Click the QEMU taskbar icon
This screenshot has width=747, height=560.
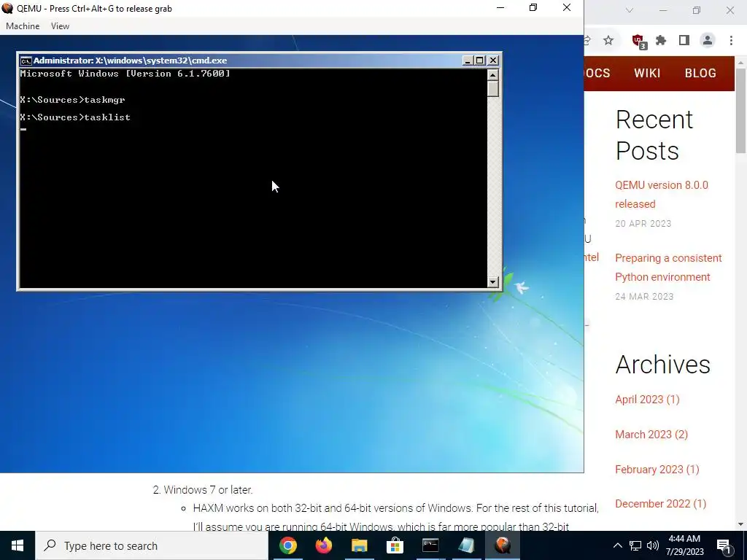(x=502, y=545)
